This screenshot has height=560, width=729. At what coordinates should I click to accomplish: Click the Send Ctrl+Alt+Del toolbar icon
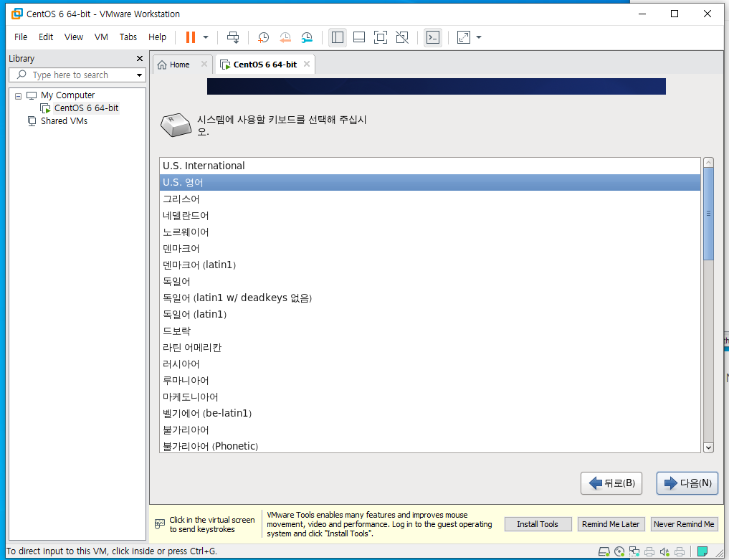click(233, 37)
